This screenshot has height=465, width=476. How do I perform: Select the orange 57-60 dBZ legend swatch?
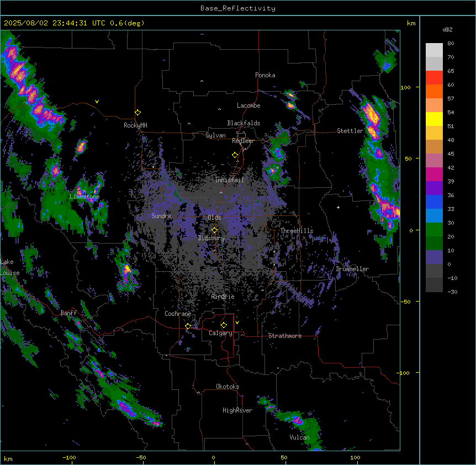[x=434, y=91]
